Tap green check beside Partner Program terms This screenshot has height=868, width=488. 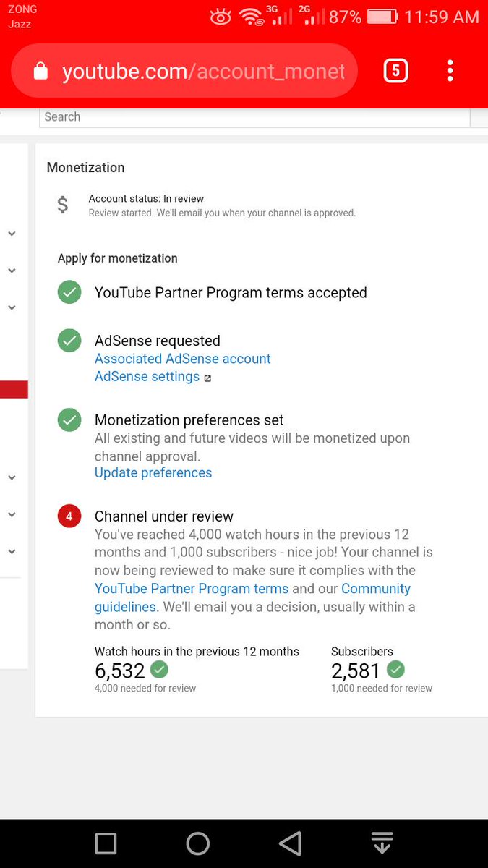69,292
